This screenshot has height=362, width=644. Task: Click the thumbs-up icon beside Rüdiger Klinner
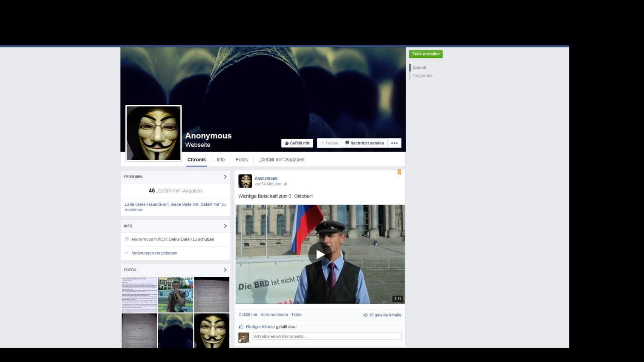tap(241, 327)
